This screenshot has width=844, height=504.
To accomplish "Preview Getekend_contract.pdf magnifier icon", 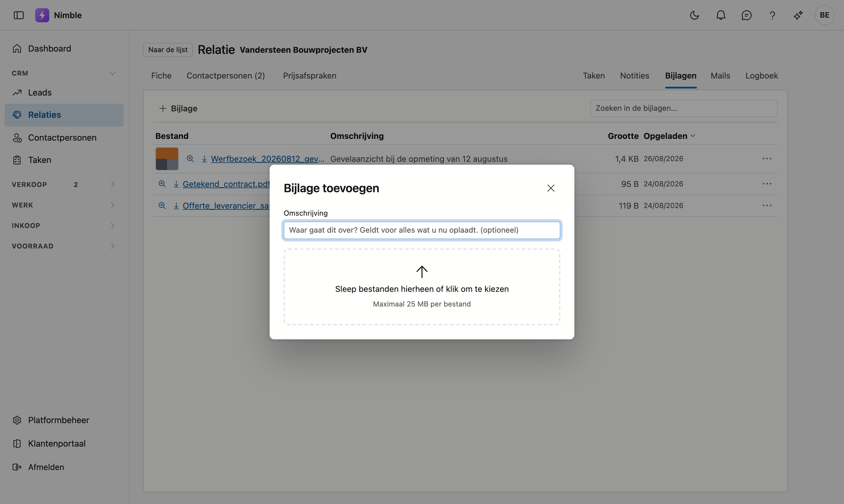I will click(x=162, y=184).
